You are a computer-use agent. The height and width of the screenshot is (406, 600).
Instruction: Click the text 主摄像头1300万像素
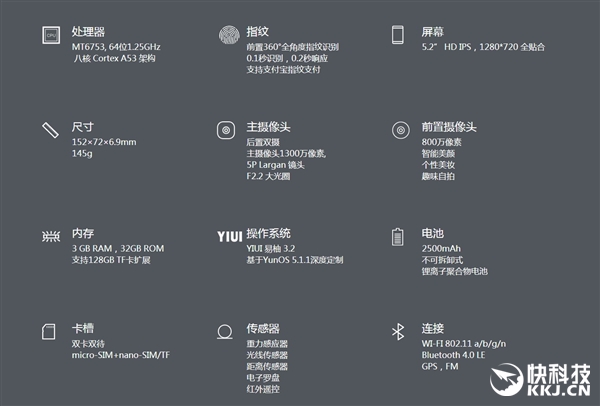pos(286,153)
